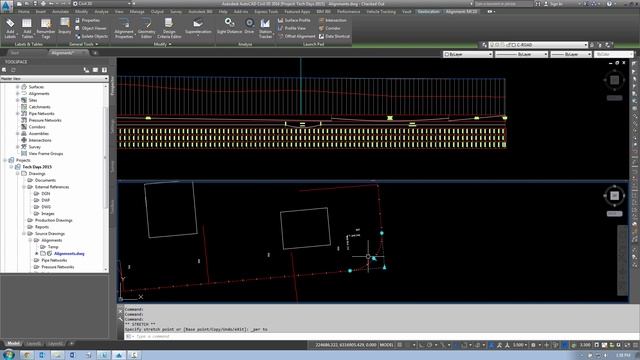Viewport: 640px width, 360px height.
Task: Open the Inquiry tool
Action: pos(64,26)
